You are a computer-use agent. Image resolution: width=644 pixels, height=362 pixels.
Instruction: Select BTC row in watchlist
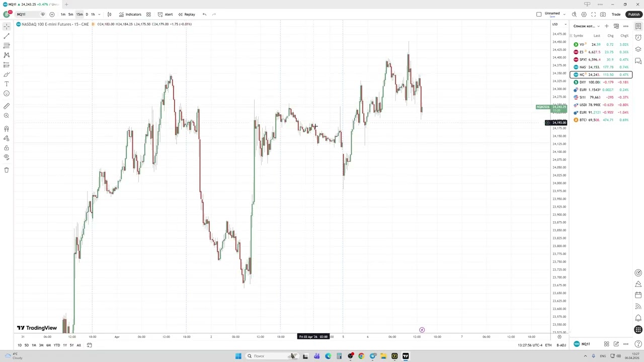(x=601, y=120)
